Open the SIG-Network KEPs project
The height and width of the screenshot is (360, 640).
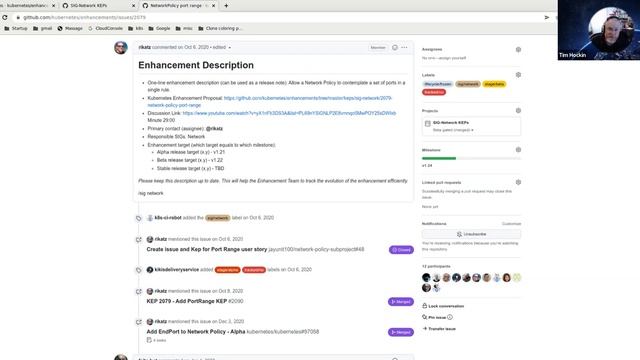[451, 122]
